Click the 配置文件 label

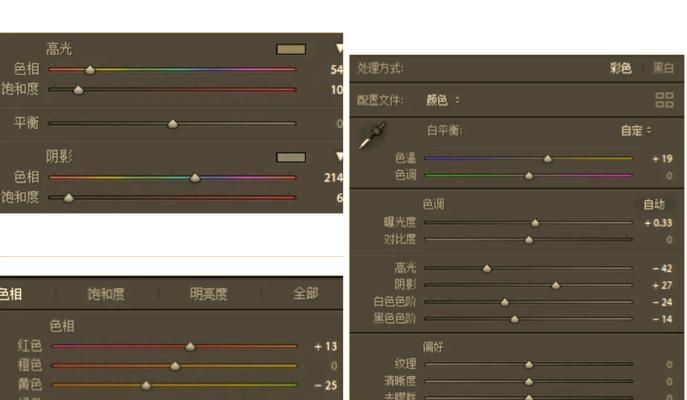[x=380, y=100]
